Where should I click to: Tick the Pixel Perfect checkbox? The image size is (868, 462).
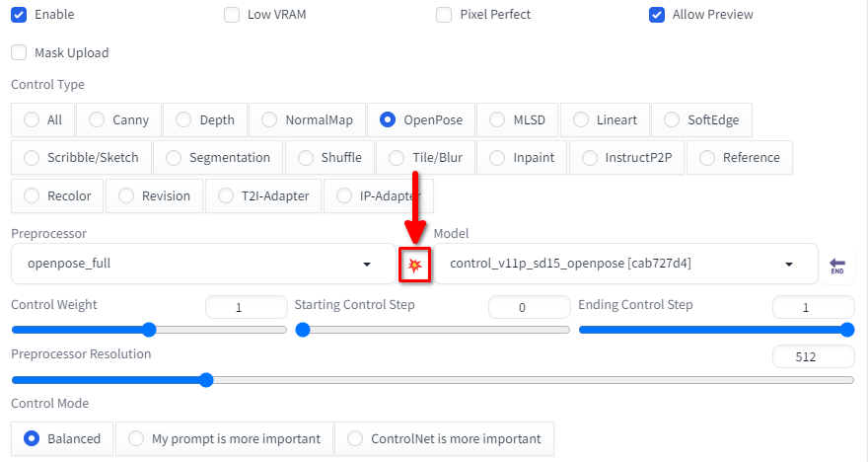[x=444, y=15]
